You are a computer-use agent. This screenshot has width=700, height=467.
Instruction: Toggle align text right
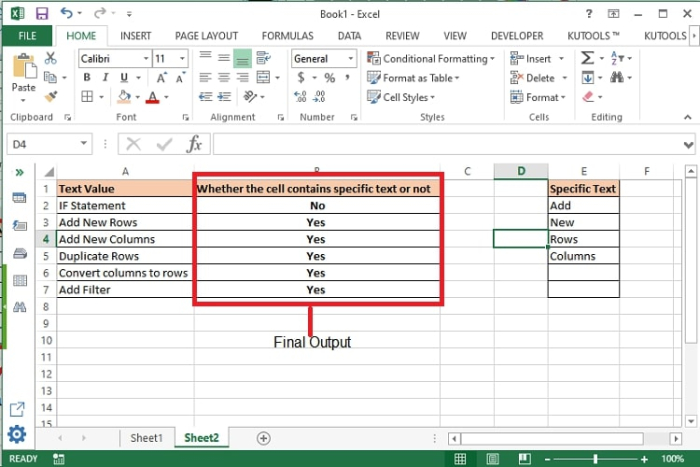click(x=242, y=78)
